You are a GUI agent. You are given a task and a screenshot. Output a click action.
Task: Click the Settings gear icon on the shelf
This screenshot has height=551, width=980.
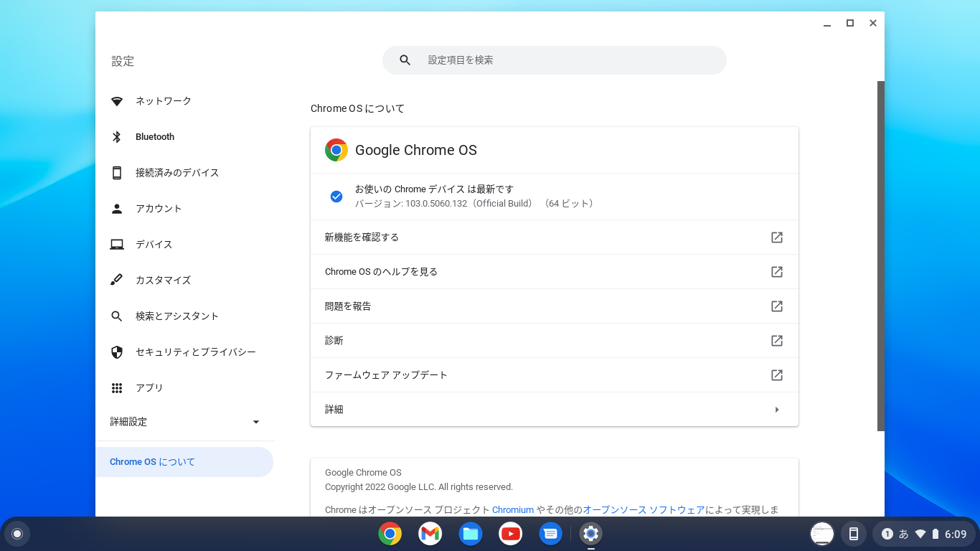pyautogui.click(x=590, y=534)
